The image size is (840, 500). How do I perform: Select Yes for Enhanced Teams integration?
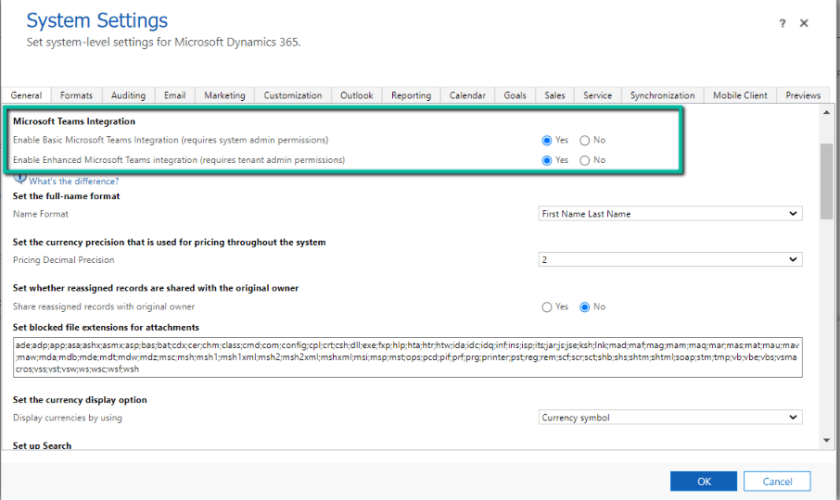pyautogui.click(x=546, y=160)
